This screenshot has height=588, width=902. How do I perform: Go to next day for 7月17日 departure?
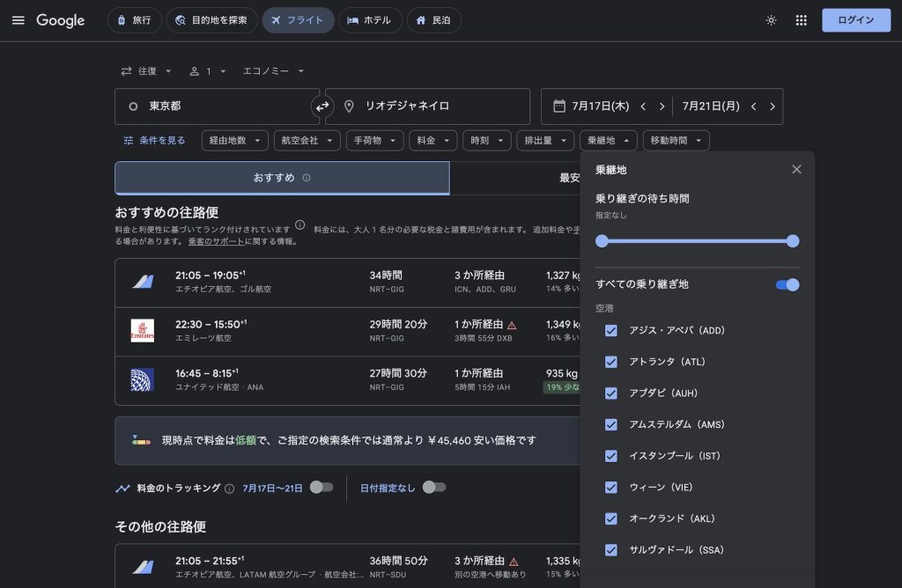pyautogui.click(x=662, y=107)
